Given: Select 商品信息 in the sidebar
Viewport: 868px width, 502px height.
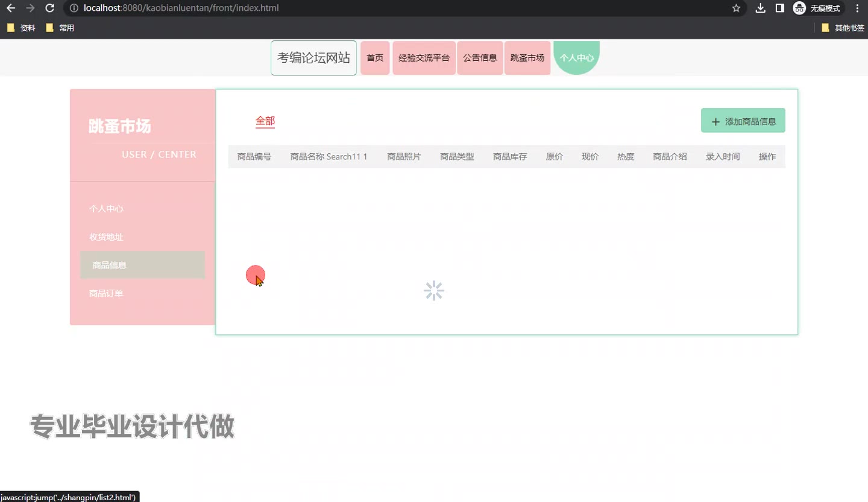Looking at the screenshot, I should coord(143,265).
